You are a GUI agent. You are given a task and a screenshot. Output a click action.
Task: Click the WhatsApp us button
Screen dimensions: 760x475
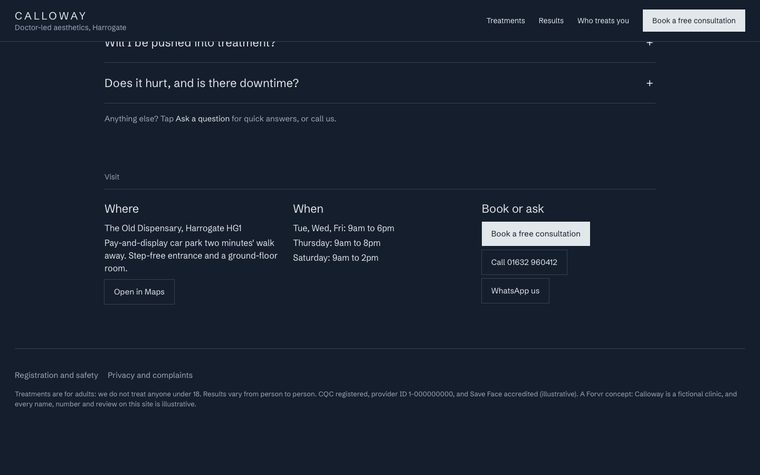coord(515,291)
